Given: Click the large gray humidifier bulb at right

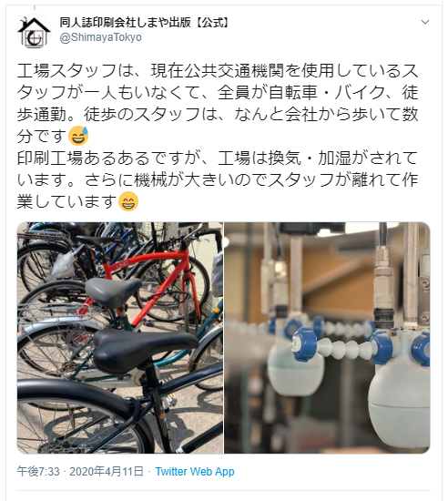Looking at the screenshot, I should (399, 401).
